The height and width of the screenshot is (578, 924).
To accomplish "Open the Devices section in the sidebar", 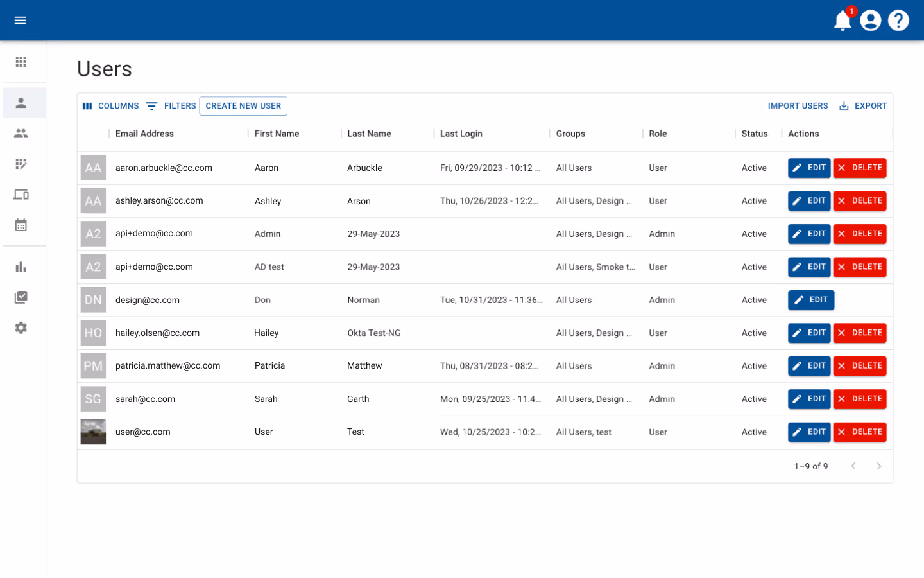I will point(21,194).
